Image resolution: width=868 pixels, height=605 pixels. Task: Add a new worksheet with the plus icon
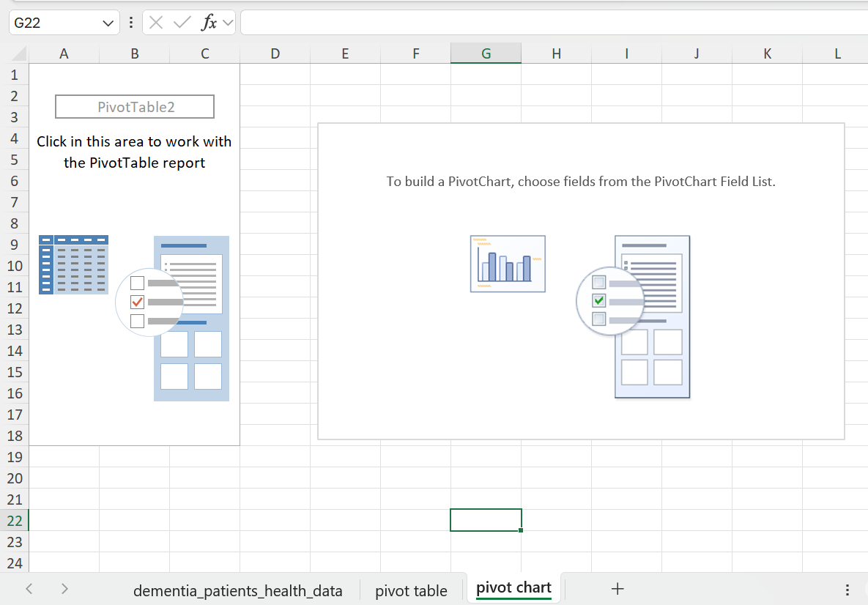[617, 588]
